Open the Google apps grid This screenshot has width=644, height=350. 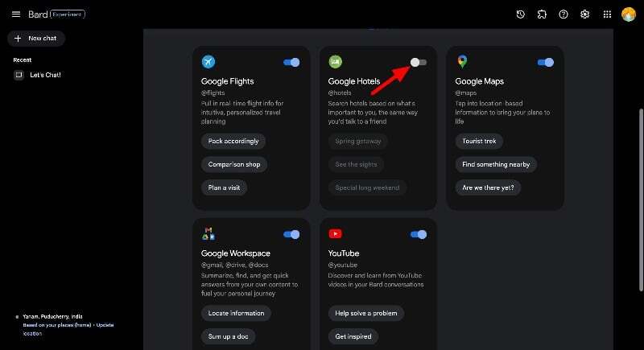[x=607, y=14]
